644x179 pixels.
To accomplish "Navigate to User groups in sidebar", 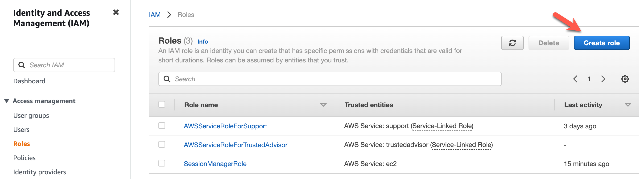I will point(31,115).
